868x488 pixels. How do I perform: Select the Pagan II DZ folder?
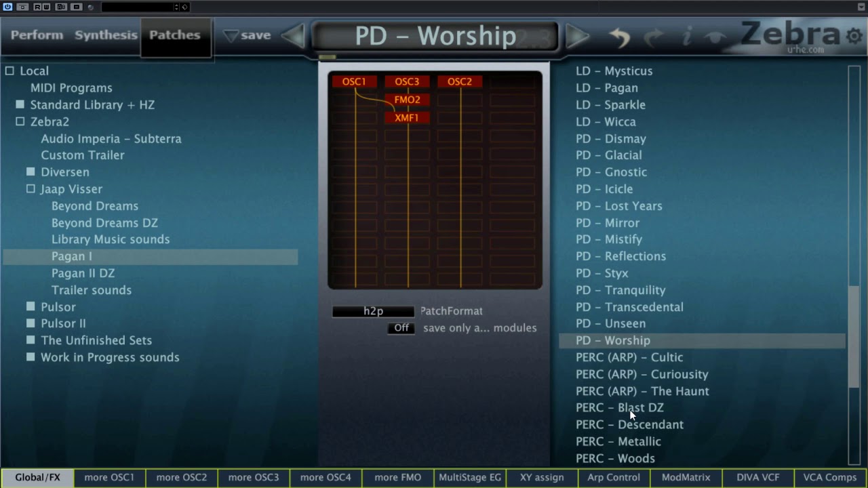[x=83, y=273]
